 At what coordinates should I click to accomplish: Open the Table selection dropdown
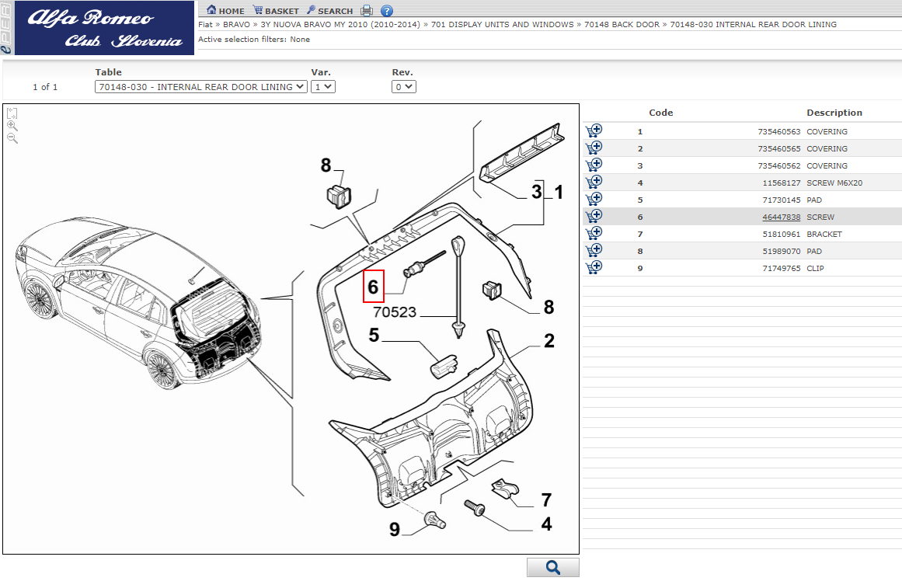[x=200, y=87]
